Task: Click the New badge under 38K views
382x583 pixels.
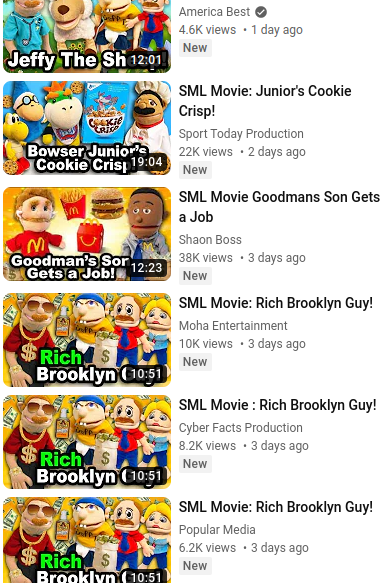Action: click(195, 276)
